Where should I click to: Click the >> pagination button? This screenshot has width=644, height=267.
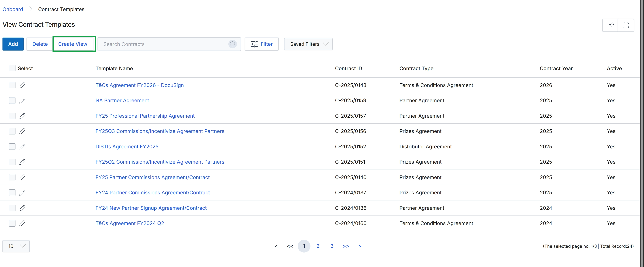[346, 246]
